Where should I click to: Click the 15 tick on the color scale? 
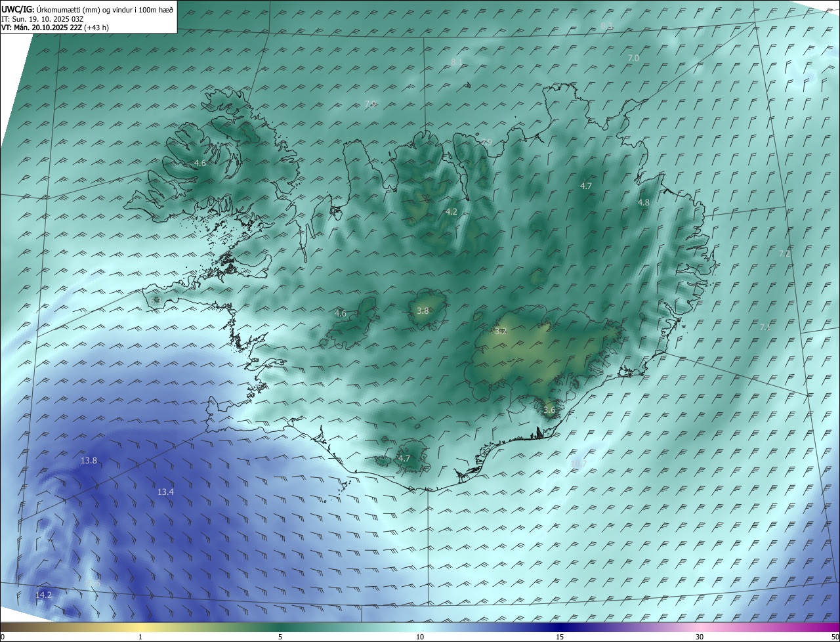click(x=560, y=637)
